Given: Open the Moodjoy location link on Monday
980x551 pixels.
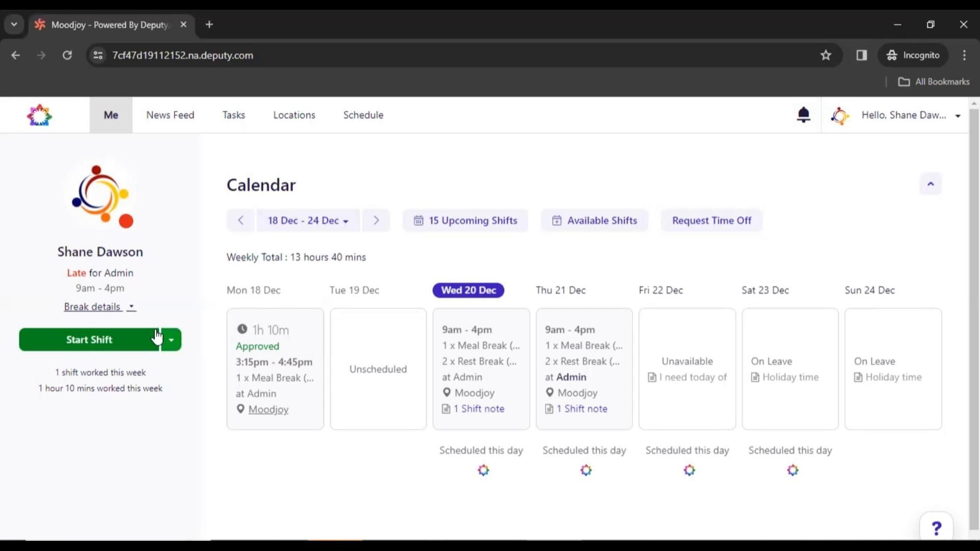Looking at the screenshot, I should tap(268, 409).
